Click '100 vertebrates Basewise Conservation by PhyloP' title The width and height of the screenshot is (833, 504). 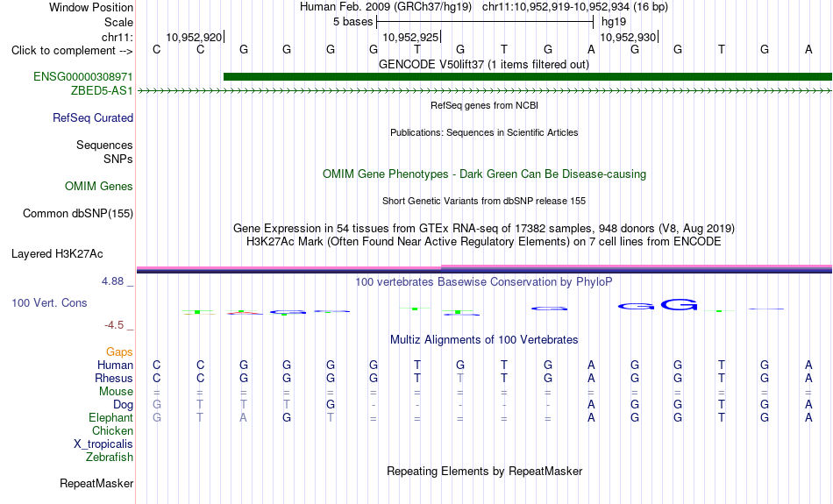(484, 282)
